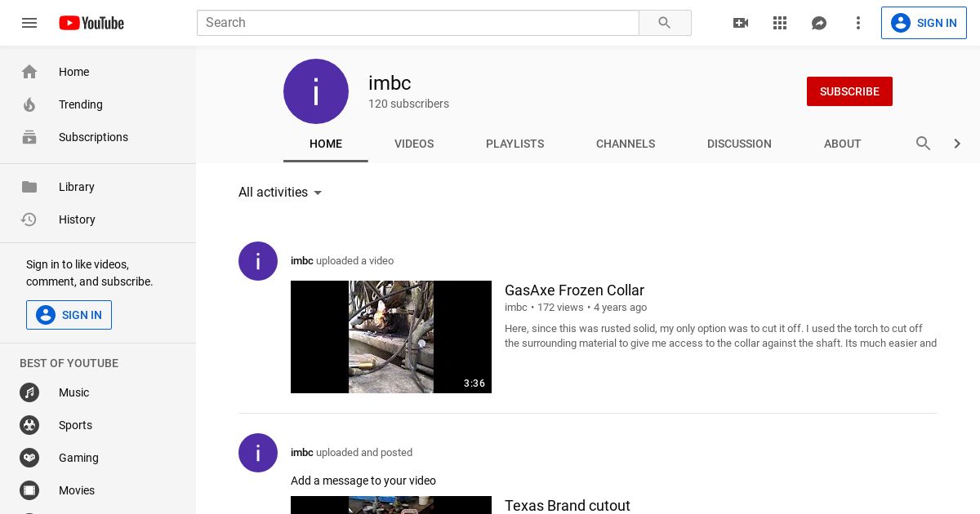The height and width of the screenshot is (514, 980).
Task: Click the Home sidebar icon
Action: tap(29, 72)
